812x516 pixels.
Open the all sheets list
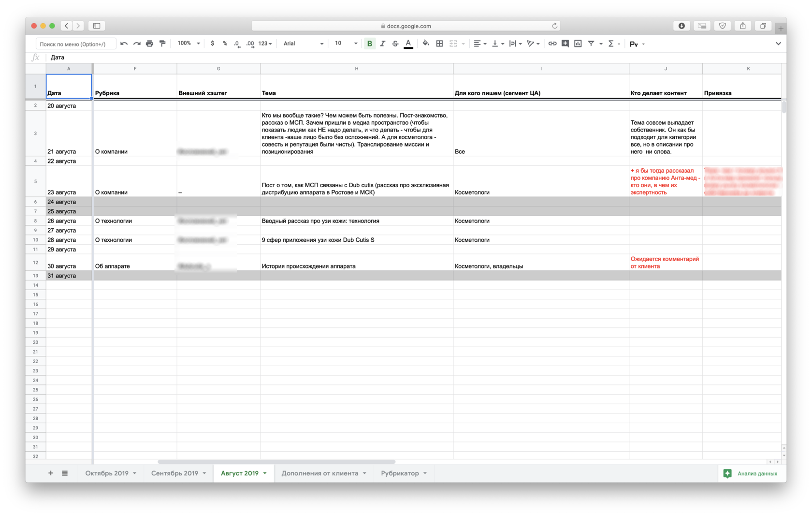click(x=65, y=473)
